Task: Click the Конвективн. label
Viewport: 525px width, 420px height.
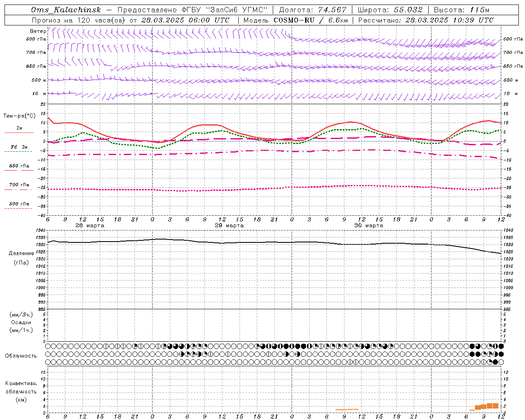Action: click(21, 383)
